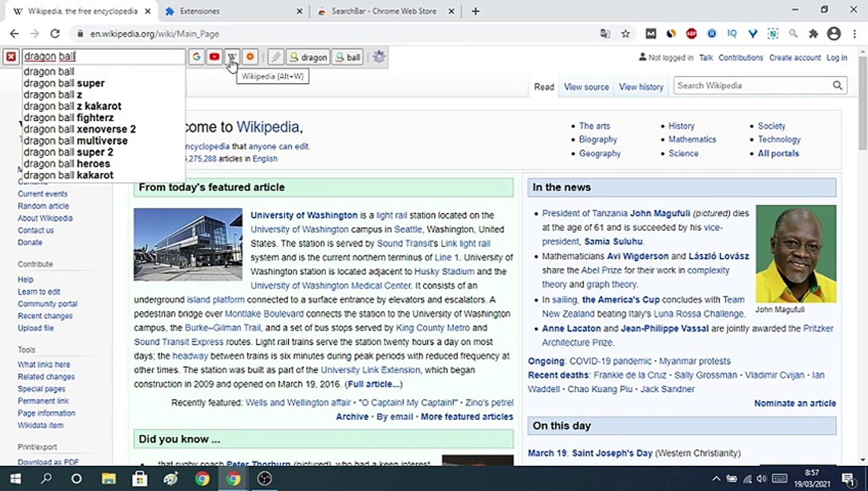Open Recent changes sidebar link
868x491 pixels.
(x=45, y=316)
